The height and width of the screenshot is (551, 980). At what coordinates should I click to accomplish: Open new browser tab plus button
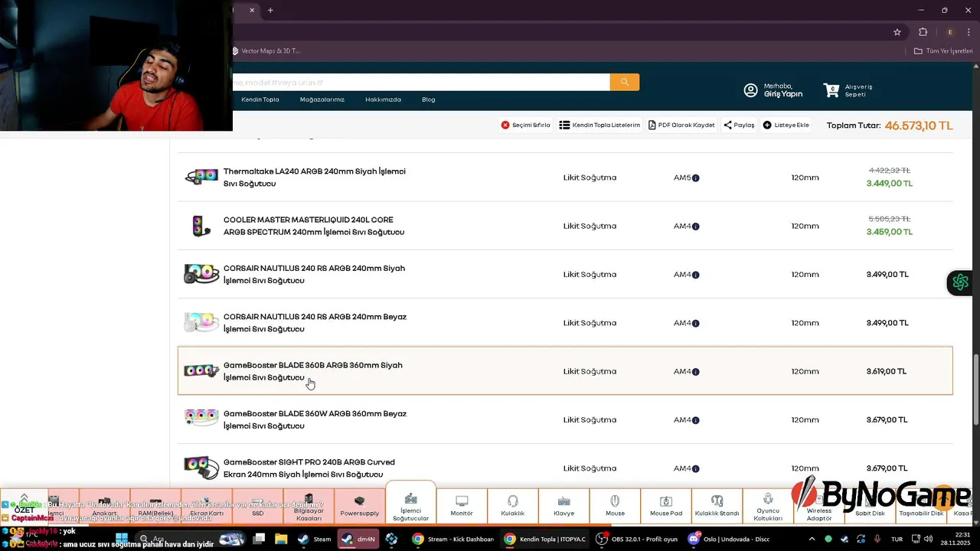(x=270, y=10)
